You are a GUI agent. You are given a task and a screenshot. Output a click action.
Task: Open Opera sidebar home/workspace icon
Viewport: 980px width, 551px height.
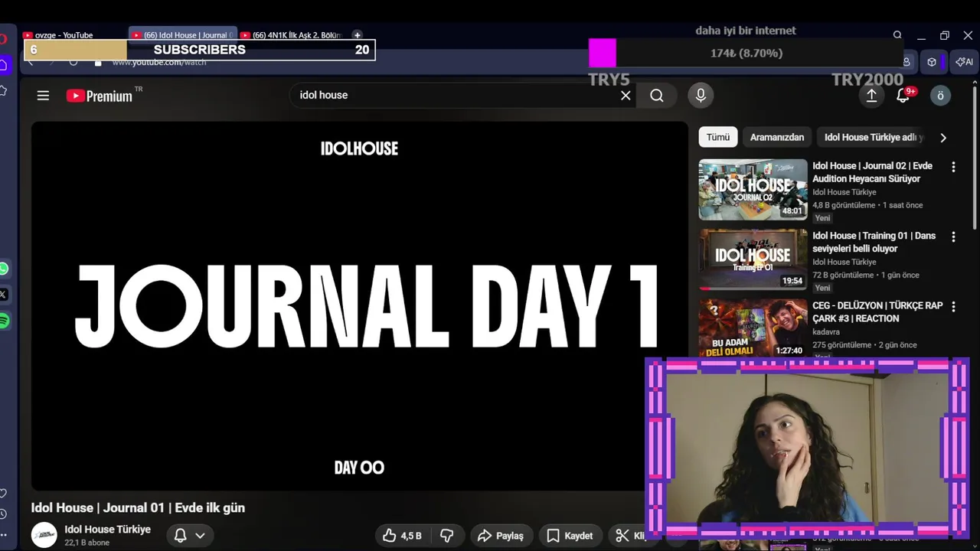[x=4, y=65]
